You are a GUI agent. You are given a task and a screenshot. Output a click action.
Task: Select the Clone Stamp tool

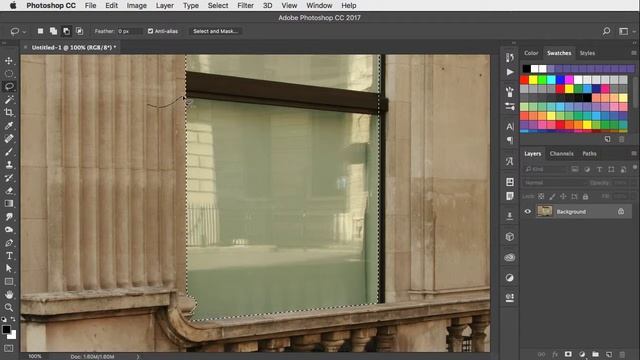click(9, 165)
